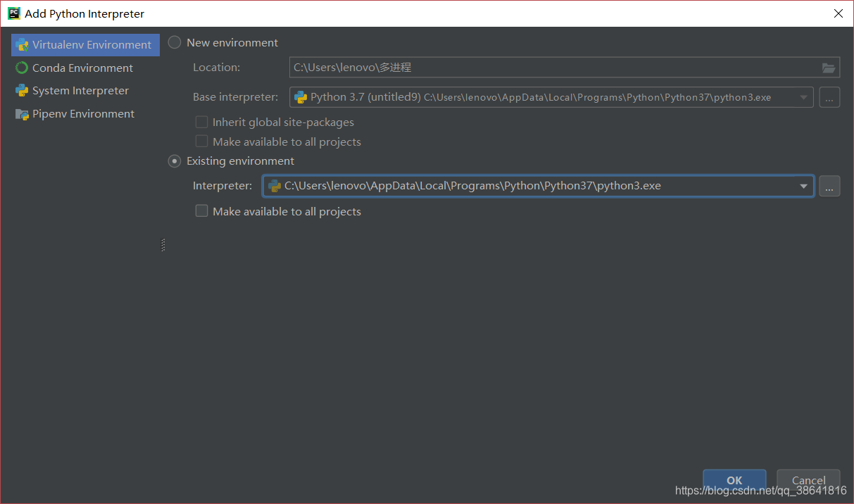
Task: Browse for existing interpreter with ellipsis
Action: (829, 187)
